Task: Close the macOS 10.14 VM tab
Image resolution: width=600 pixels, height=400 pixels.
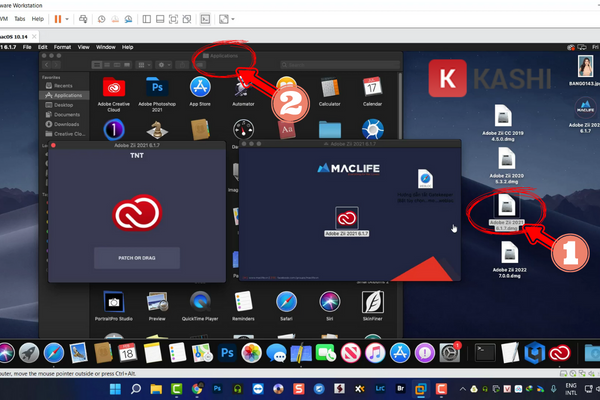Action: (x=34, y=36)
